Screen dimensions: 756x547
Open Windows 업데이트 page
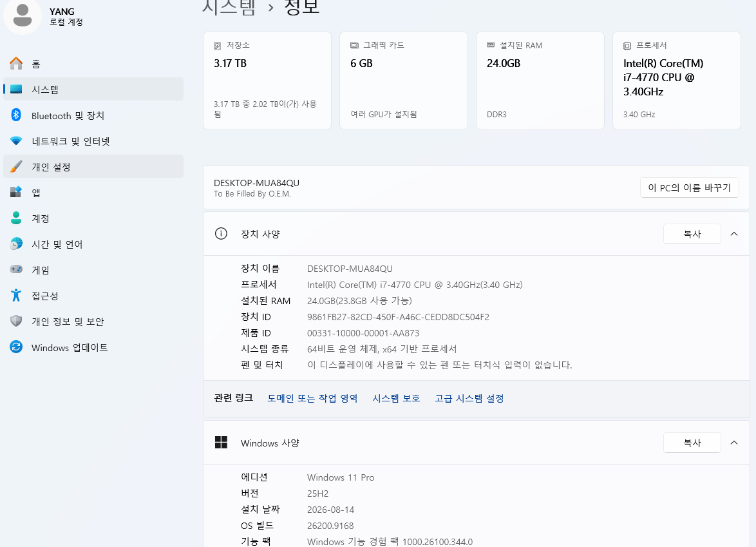pyautogui.click(x=93, y=347)
